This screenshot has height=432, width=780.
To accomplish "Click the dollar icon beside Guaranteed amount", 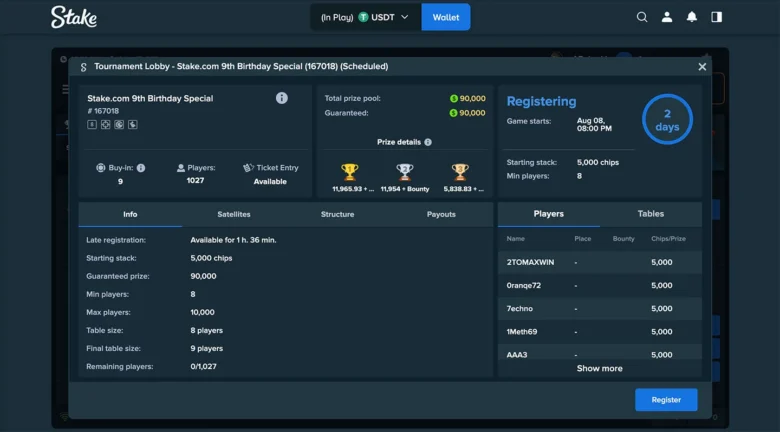I will click(x=453, y=113).
